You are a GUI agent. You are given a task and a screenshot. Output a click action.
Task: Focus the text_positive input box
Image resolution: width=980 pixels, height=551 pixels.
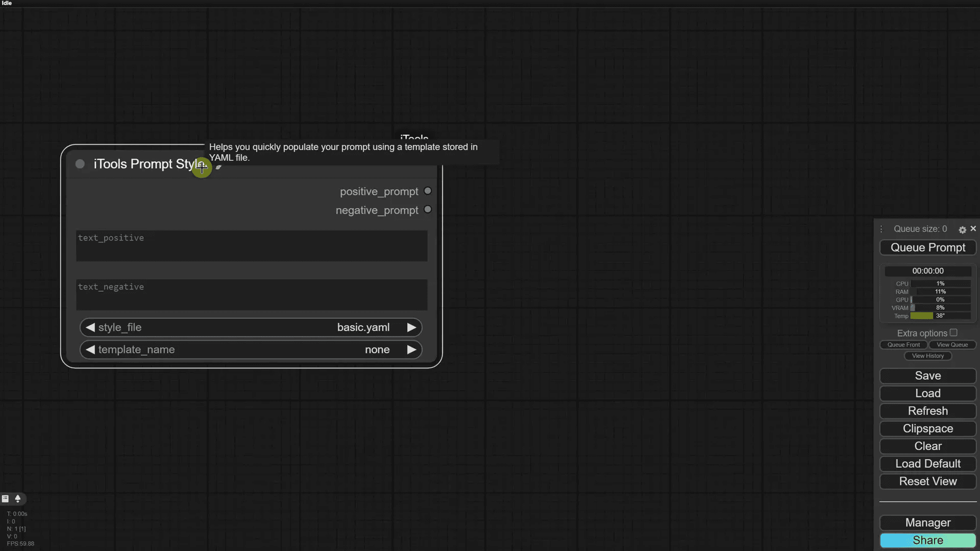pyautogui.click(x=252, y=246)
